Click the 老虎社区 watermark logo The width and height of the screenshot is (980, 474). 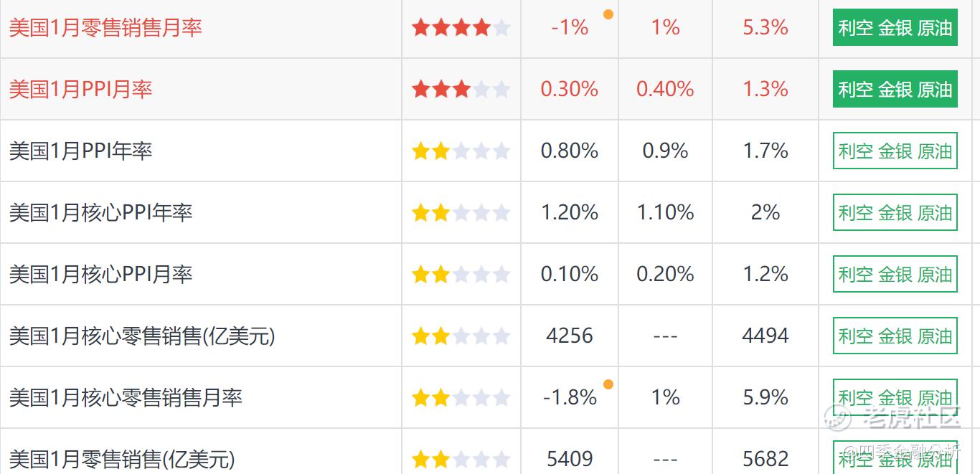click(892, 417)
